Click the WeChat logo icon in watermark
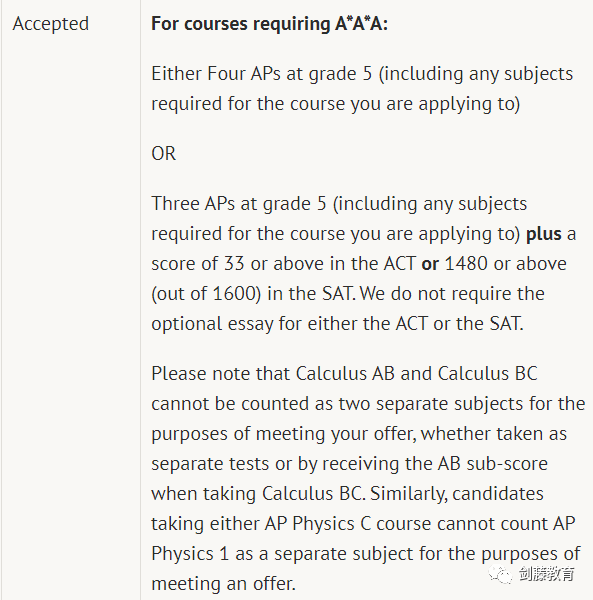The height and width of the screenshot is (600, 593). [x=500, y=574]
